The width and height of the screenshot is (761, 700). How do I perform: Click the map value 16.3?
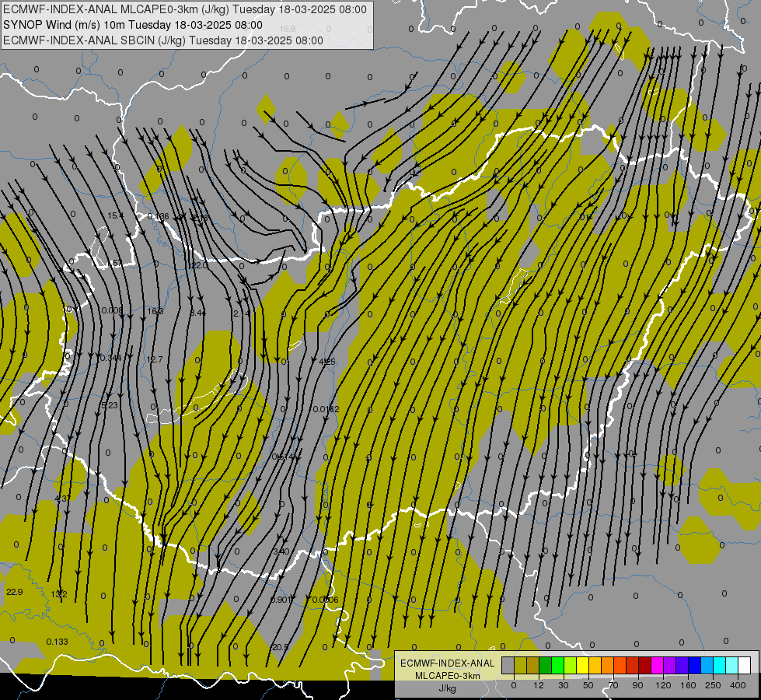point(155,311)
